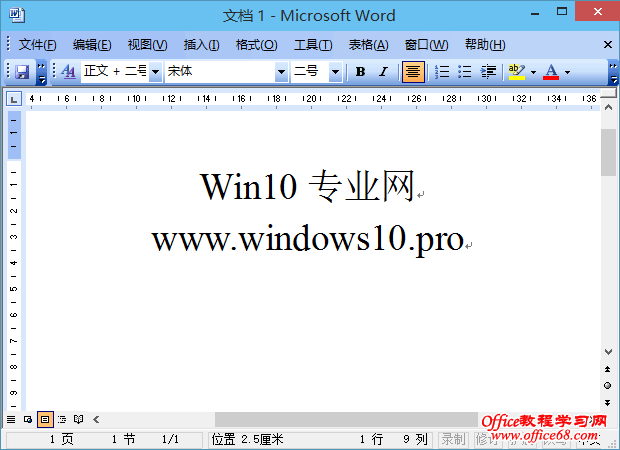Apply numbered list formatting
Screen dimensions: 620x450
(x=442, y=72)
